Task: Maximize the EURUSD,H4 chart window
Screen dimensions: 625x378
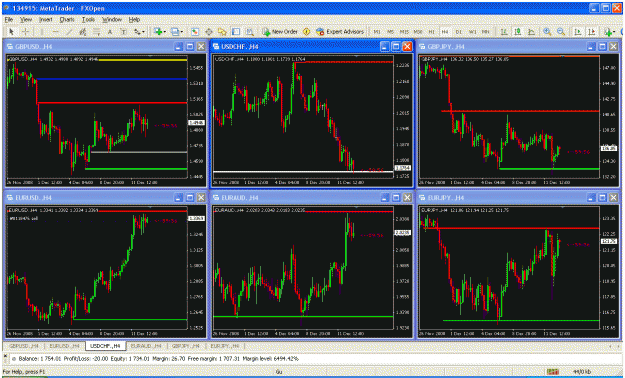Action: pos(190,198)
